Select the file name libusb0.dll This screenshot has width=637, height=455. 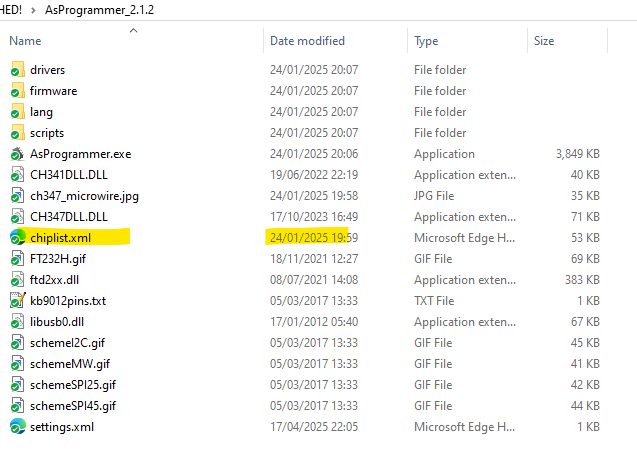[x=57, y=322]
